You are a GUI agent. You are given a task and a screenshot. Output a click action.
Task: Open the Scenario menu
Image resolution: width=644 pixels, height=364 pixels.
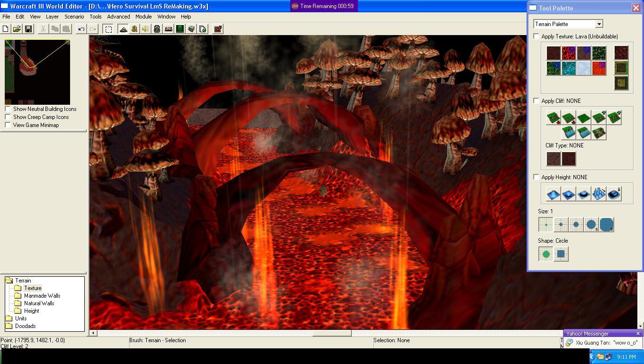(74, 17)
